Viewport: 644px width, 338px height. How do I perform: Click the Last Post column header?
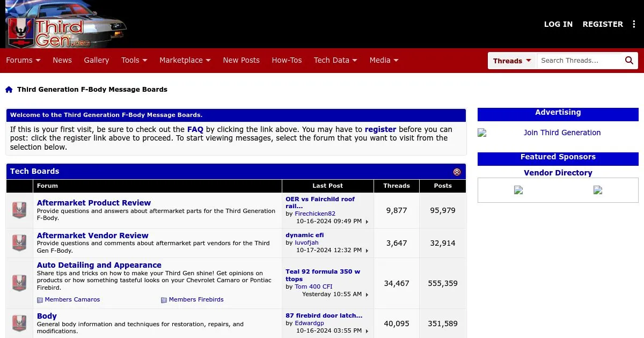328,186
